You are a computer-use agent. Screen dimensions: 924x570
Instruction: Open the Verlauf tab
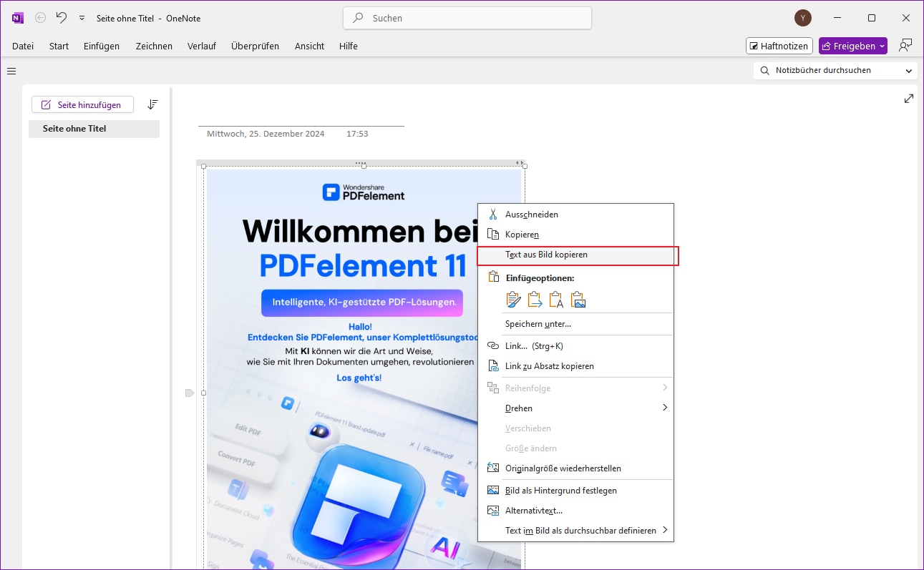202,46
